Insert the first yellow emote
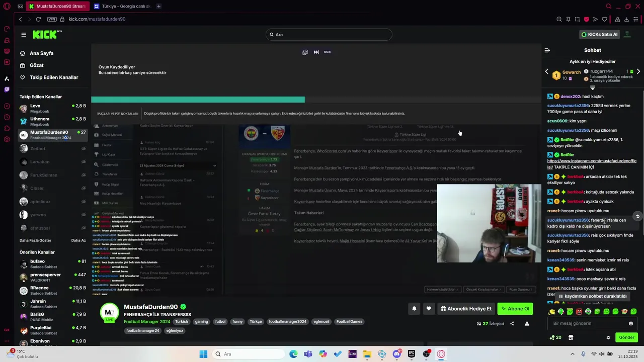The image size is (644, 362). pos(552,312)
